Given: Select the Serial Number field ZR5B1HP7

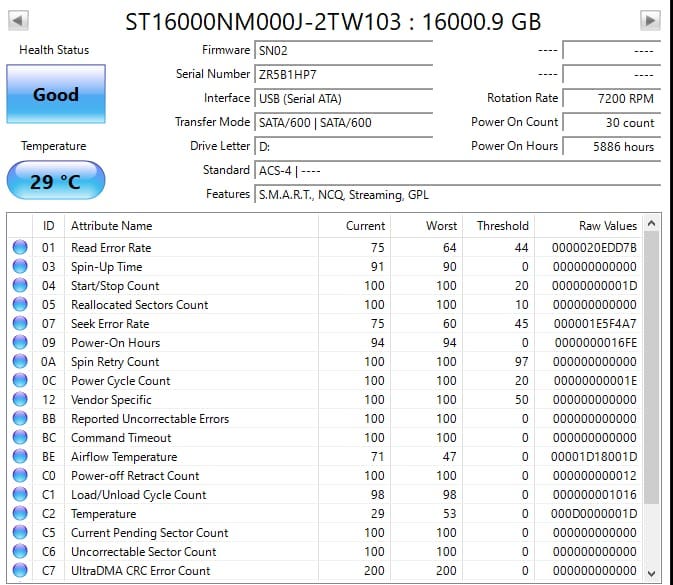Looking at the screenshot, I should [343, 75].
